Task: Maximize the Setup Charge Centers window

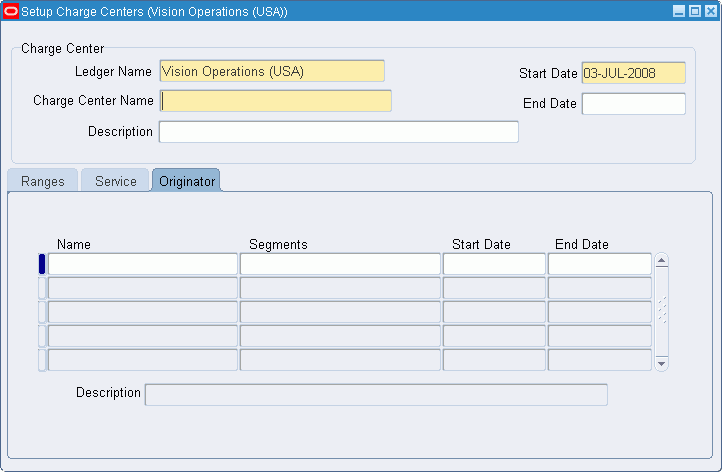Action: pos(695,11)
